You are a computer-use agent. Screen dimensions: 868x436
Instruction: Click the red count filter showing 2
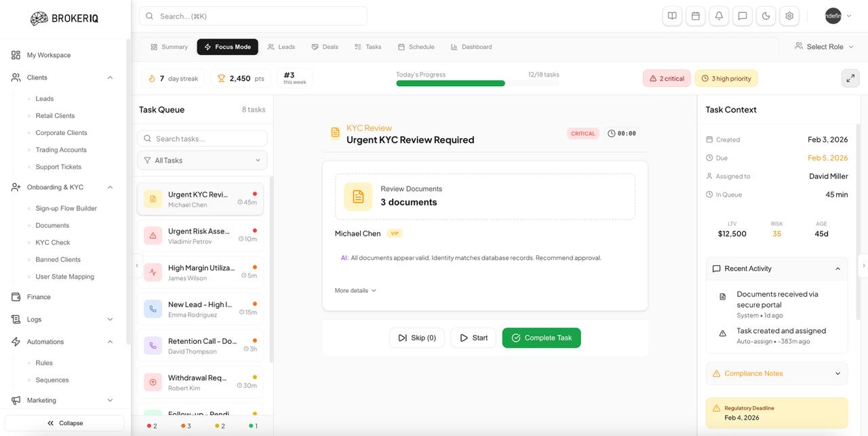tap(152, 426)
